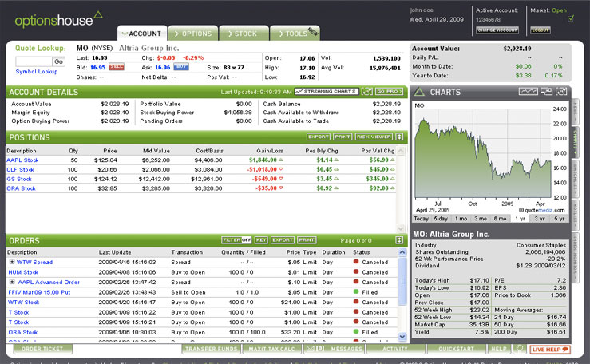The height and width of the screenshot is (364, 590).
Task: Select the line chart style icon in Charts header
Action: click(528, 91)
